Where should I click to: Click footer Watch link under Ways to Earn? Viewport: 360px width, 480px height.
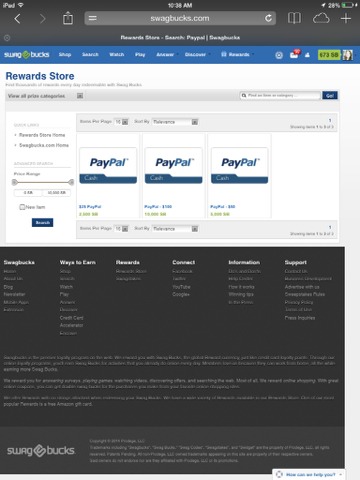[x=66, y=287]
